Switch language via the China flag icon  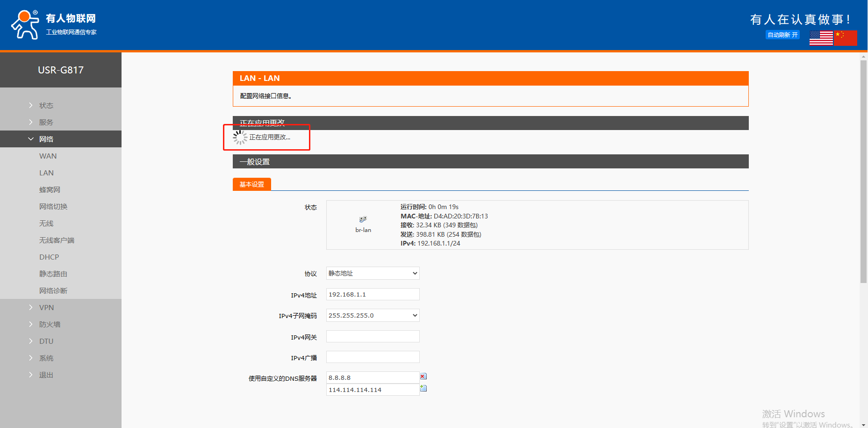pyautogui.click(x=846, y=38)
